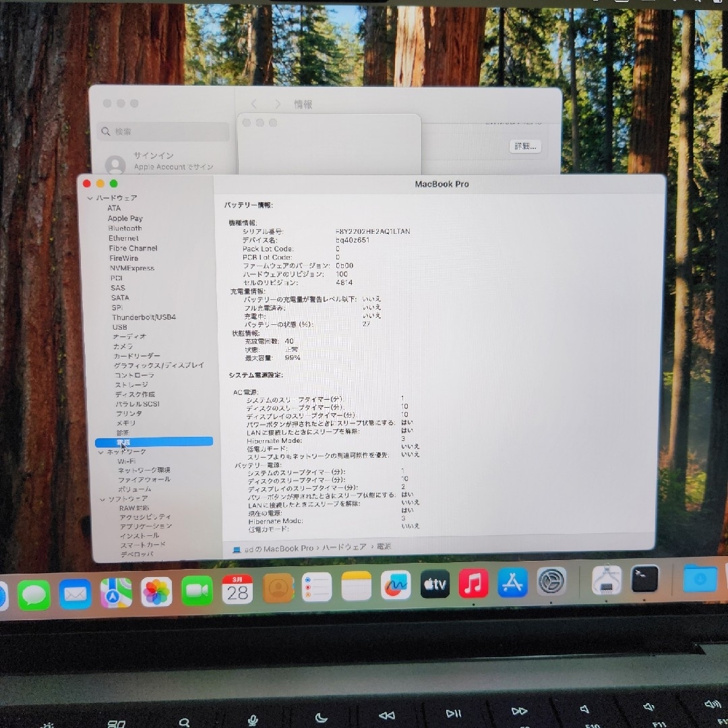This screenshot has height=728, width=728.
Task: Select SATA in the sidebar
Action: point(120,298)
